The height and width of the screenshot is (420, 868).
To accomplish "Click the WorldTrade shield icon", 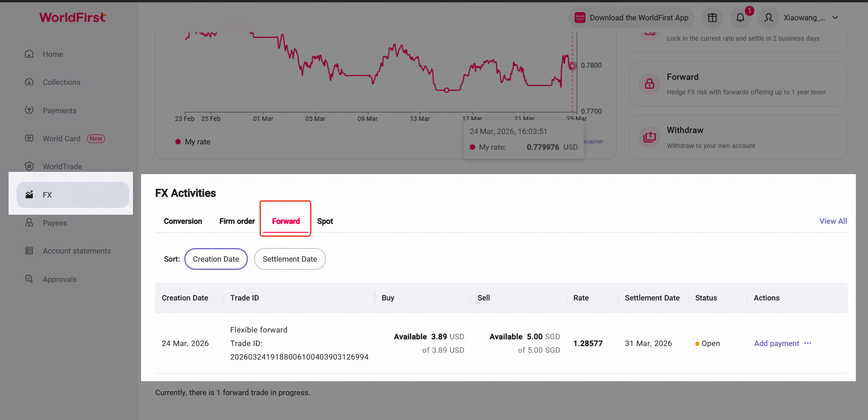I will 29,166.
